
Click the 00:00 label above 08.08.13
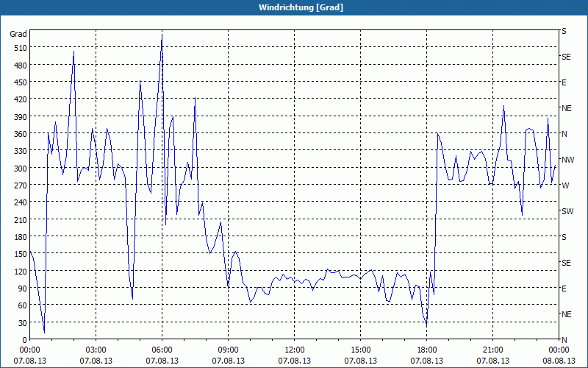[559, 350]
